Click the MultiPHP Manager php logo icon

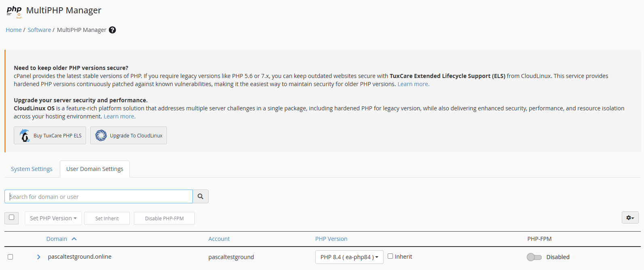(14, 11)
